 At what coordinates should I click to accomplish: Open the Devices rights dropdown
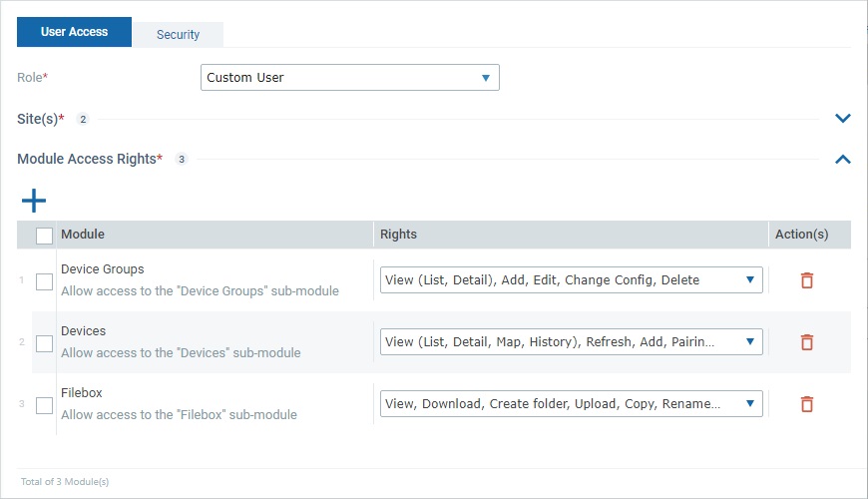(x=572, y=342)
